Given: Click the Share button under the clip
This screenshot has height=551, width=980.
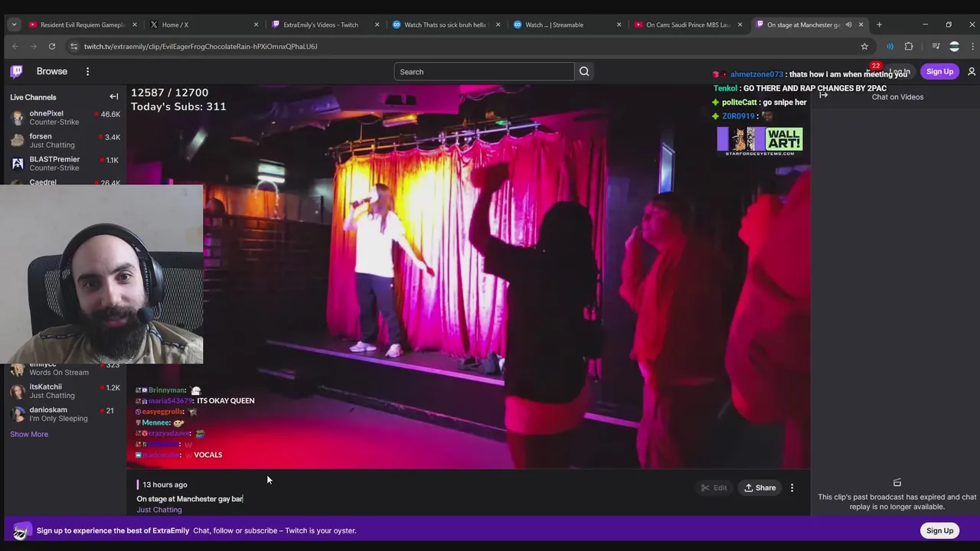Looking at the screenshot, I should (759, 487).
